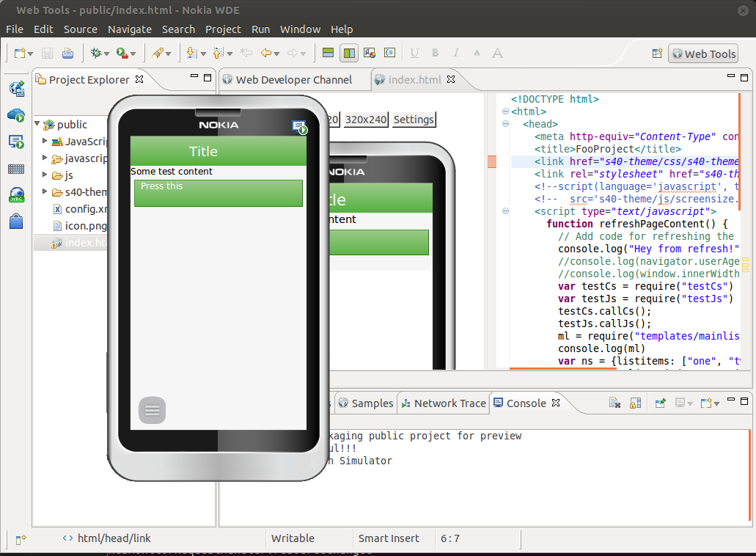The width and height of the screenshot is (756, 556).
Task: Click the New file wizard toolbar icon
Action: pos(19,53)
